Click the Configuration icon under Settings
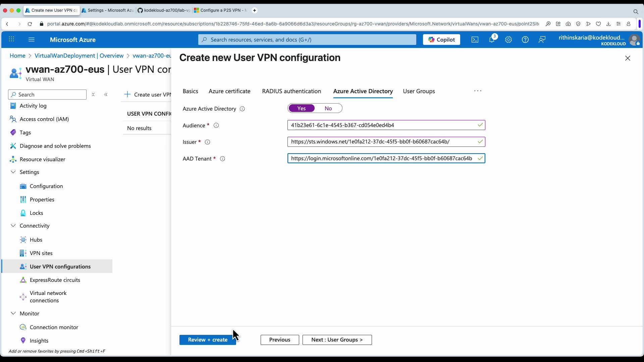Viewport: 644px width, 362px height. pyautogui.click(x=23, y=186)
